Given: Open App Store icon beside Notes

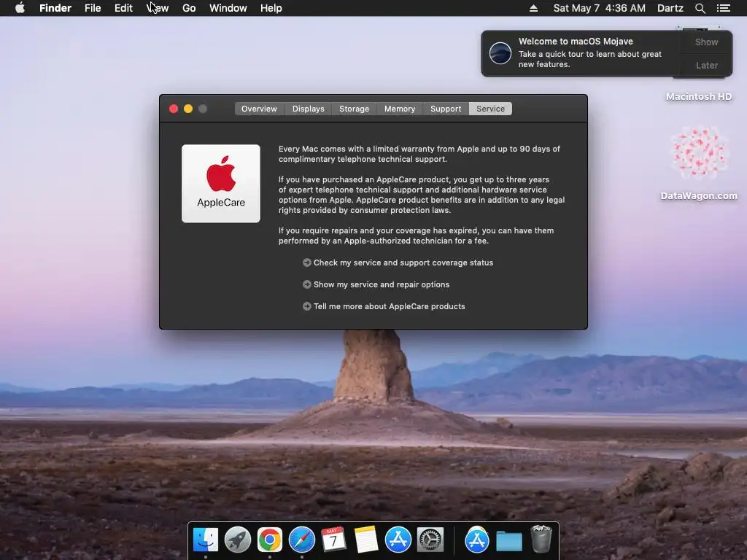Looking at the screenshot, I should (398, 540).
